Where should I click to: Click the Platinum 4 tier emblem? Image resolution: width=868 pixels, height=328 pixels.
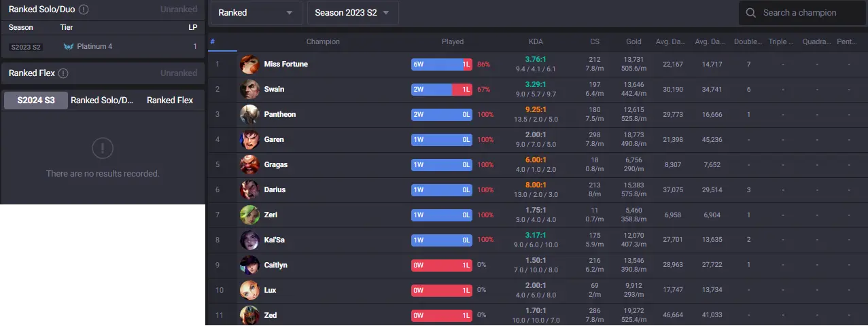pos(69,47)
